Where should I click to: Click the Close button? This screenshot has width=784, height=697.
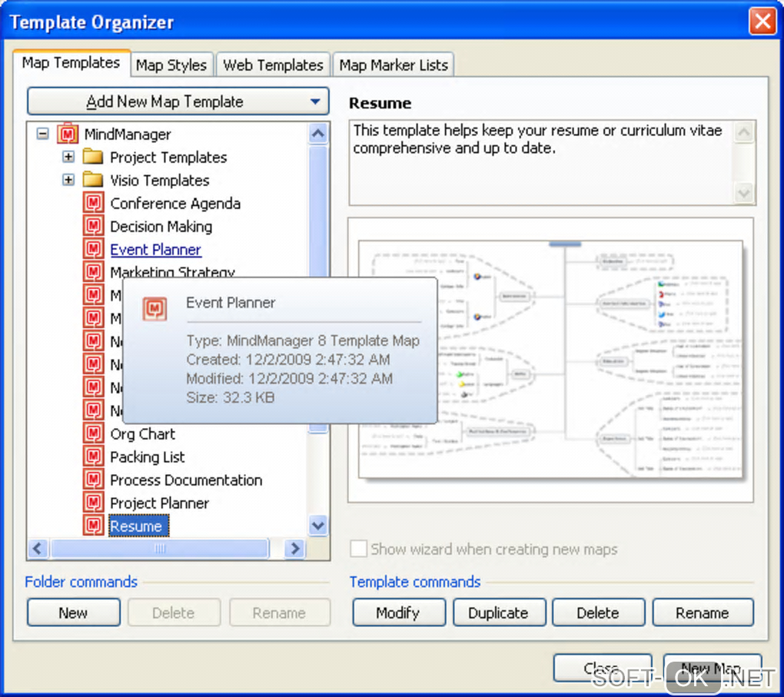[x=602, y=668]
